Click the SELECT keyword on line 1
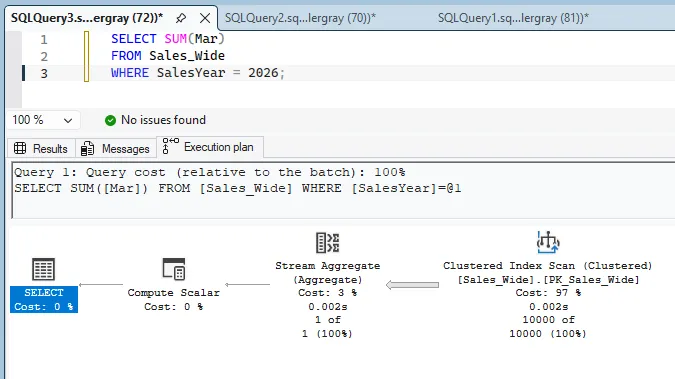 (133, 39)
